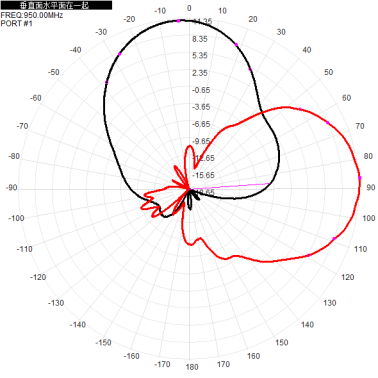378x378 pixels.
Task: Click the -20 degree angle label
Action: tap(129, 19)
